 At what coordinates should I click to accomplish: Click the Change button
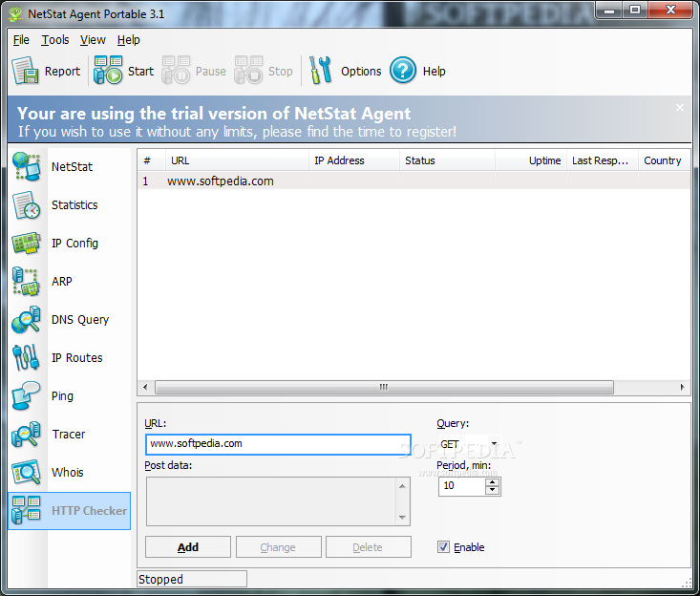(278, 547)
